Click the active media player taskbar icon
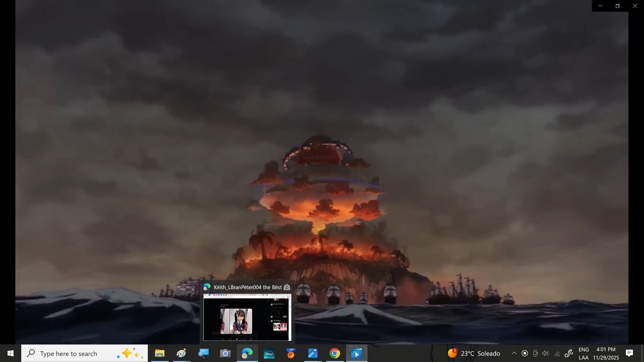644x362 pixels. point(356,353)
